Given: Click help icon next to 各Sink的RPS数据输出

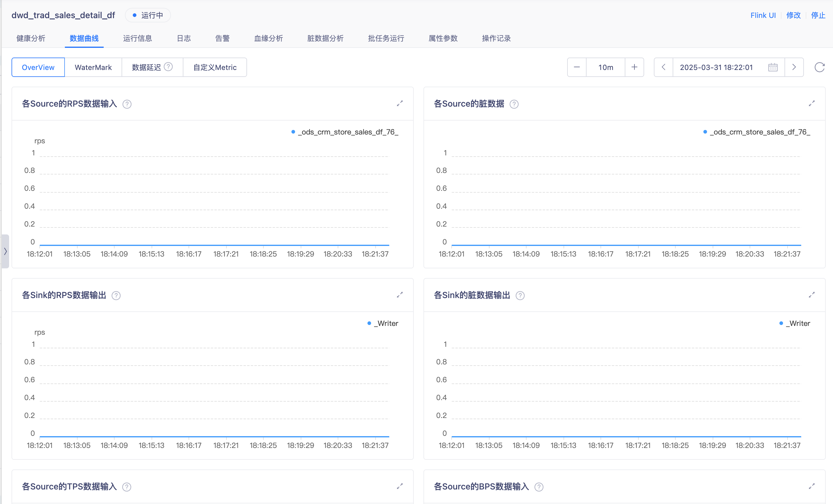Looking at the screenshot, I should point(116,296).
